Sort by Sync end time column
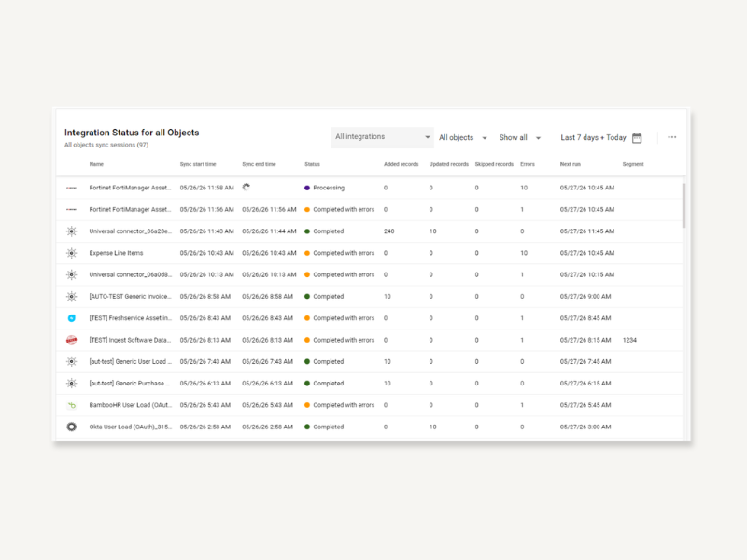 click(259, 164)
